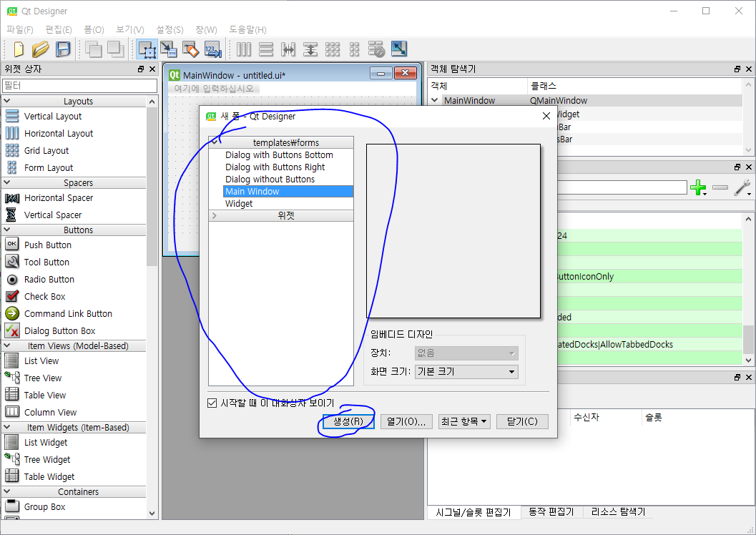Toggle the show dialog at startup checkbox
The height and width of the screenshot is (535, 756).
[x=212, y=403]
